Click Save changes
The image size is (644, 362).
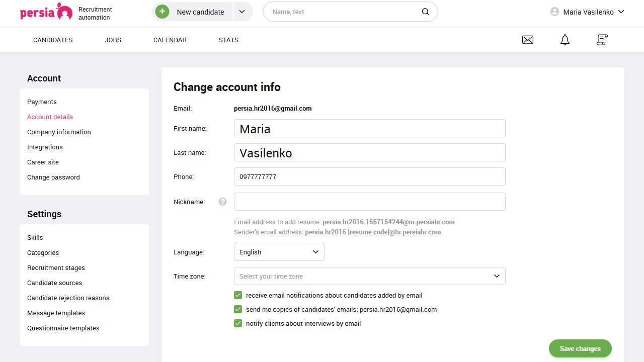(580, 348)
